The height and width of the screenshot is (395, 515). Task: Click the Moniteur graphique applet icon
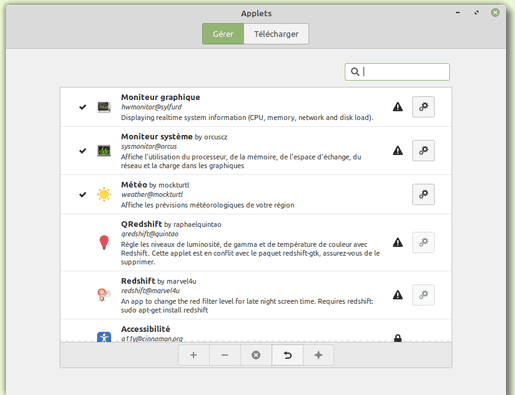pos(104,107)
